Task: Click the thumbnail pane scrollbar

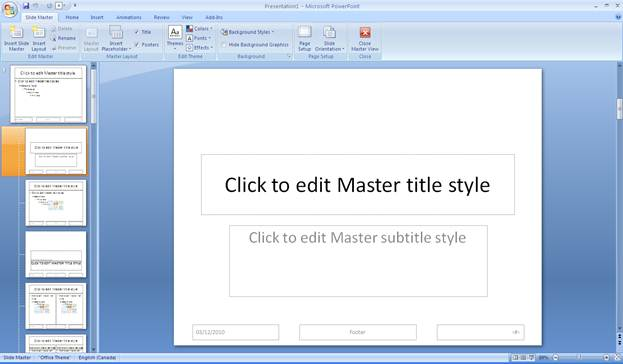Action: pyautogui.click(x=94, y=97)
